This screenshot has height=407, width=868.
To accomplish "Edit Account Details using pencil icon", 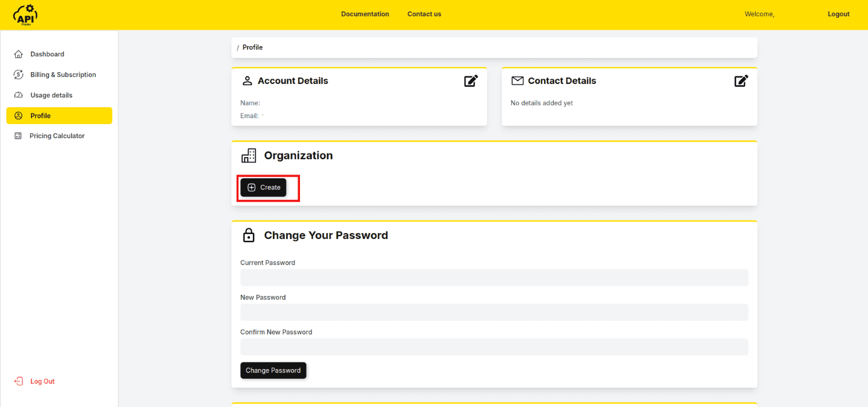I will click(471, 81).
